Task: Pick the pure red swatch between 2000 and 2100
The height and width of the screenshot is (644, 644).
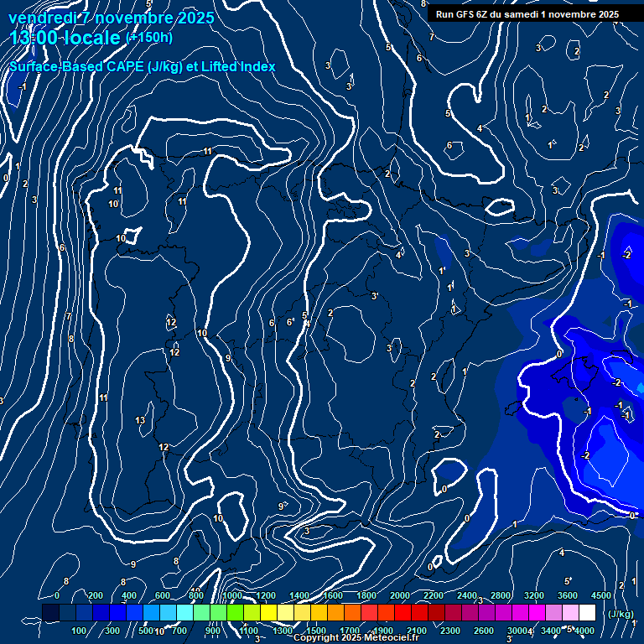Action: click(402, 612)
